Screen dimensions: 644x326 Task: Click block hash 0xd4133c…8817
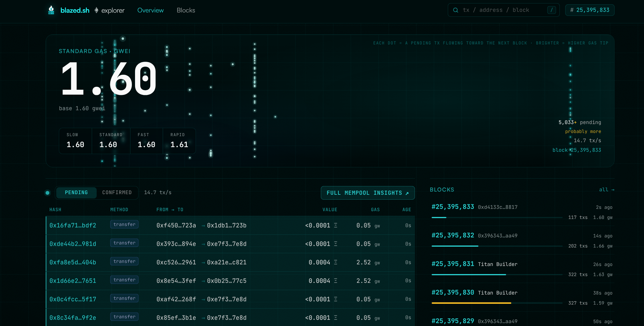498,207
